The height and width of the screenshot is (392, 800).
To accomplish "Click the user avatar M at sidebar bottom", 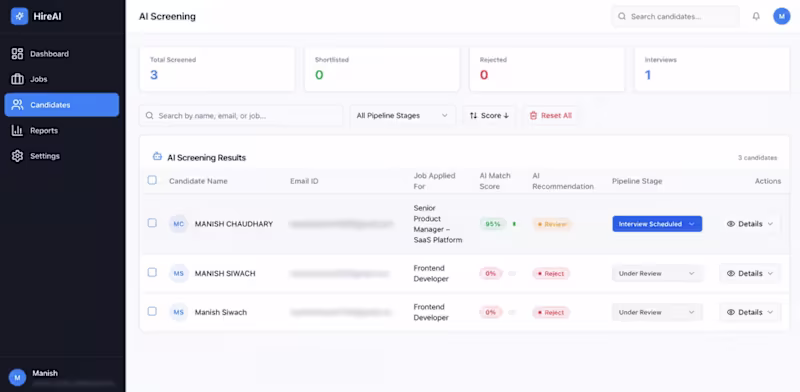I will (17, 378).
